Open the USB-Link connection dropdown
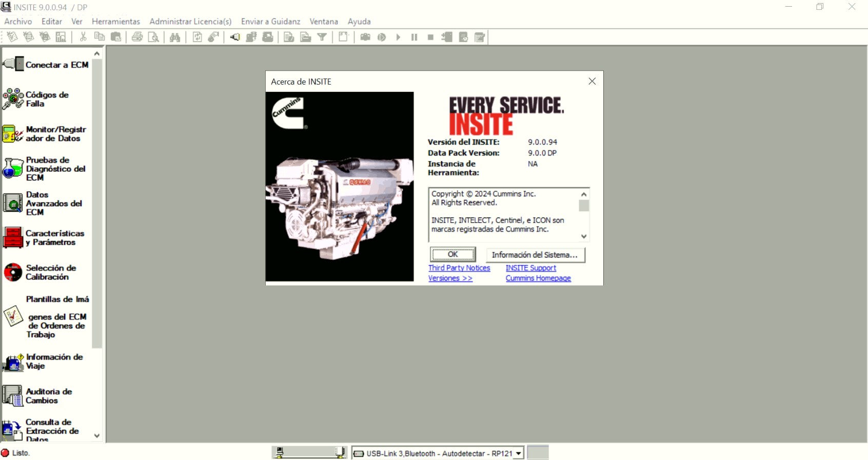 (519, 453)
